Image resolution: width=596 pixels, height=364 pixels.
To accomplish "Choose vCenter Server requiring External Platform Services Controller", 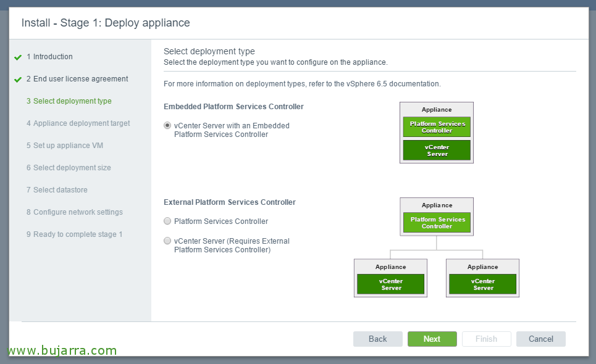I will pos(167,241).
